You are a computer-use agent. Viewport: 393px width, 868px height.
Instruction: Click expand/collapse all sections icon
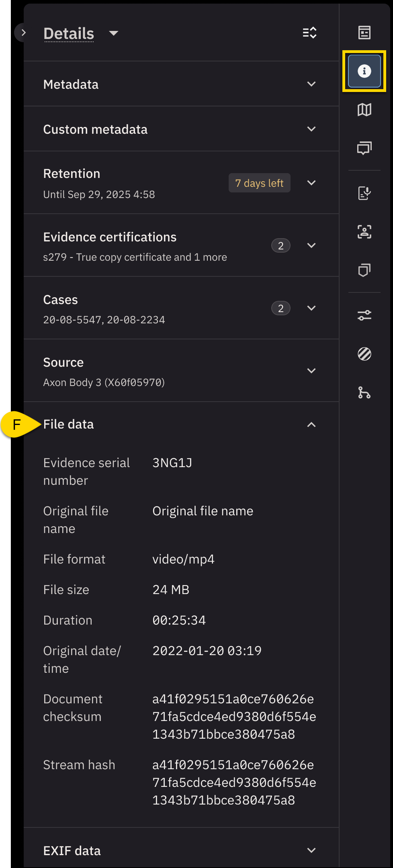coord(309,33)
